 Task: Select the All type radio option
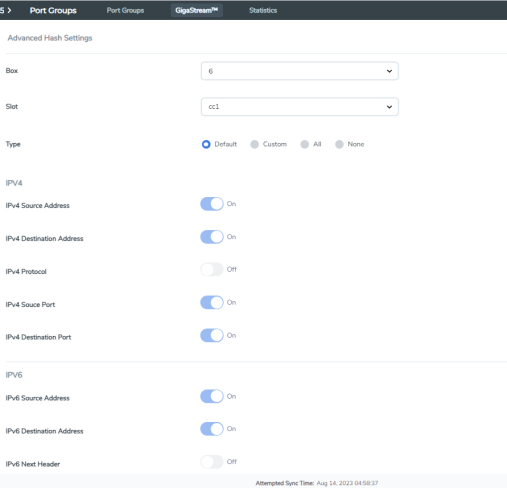point(305,144)
